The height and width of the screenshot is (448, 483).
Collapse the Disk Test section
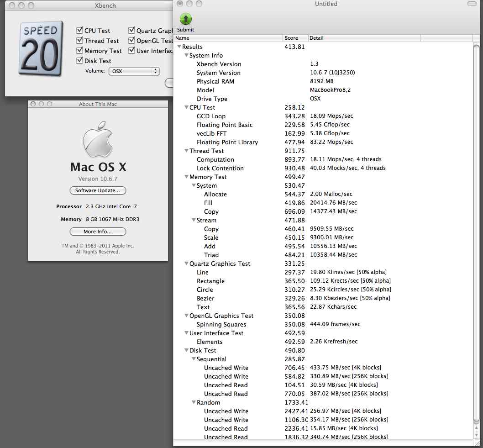point(186,350)
